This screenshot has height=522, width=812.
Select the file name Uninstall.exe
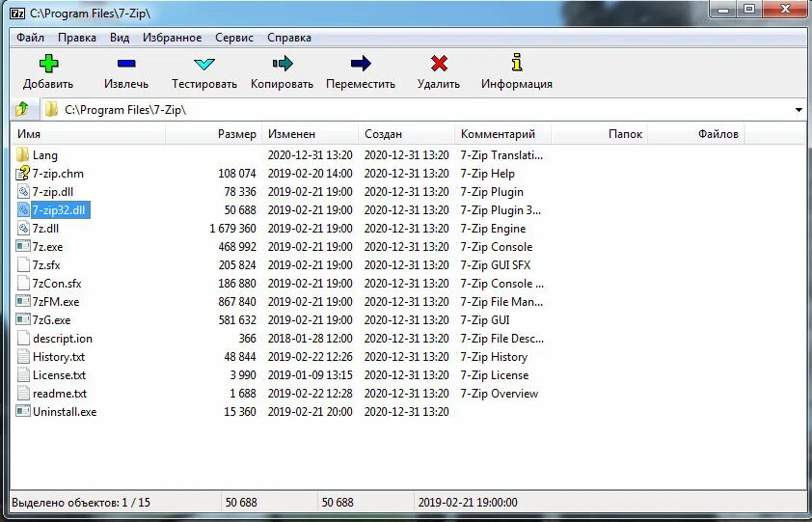65,412
